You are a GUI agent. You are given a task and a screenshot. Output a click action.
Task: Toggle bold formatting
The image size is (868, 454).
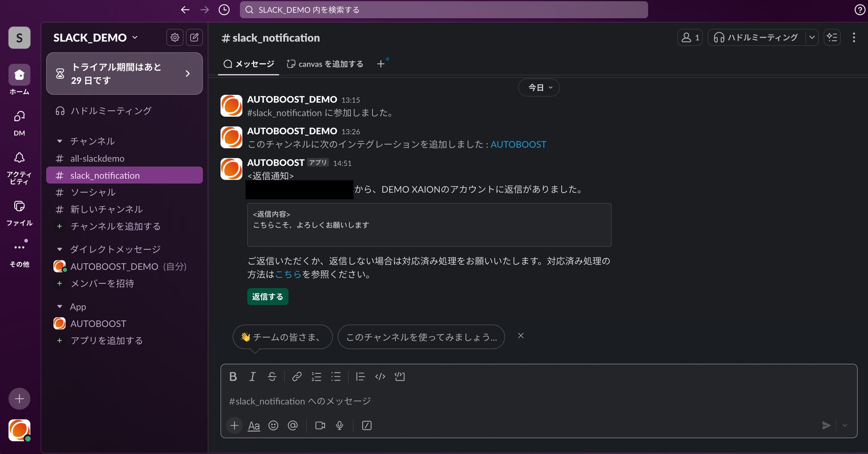pyautogui.click(x=233, y=377)
